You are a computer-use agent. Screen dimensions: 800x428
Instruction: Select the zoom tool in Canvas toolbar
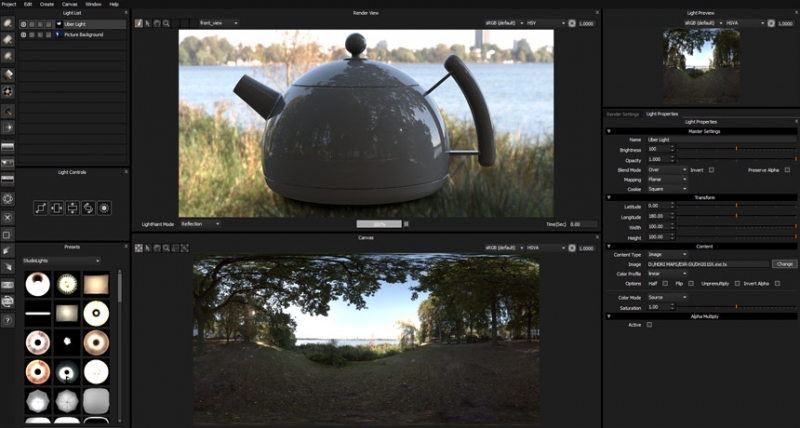tap(166, 248)
